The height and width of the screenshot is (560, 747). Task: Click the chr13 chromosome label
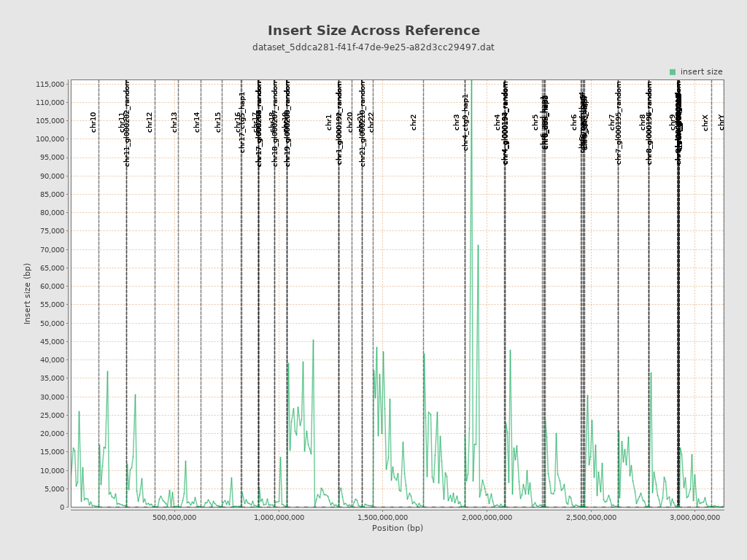[174, 122]
